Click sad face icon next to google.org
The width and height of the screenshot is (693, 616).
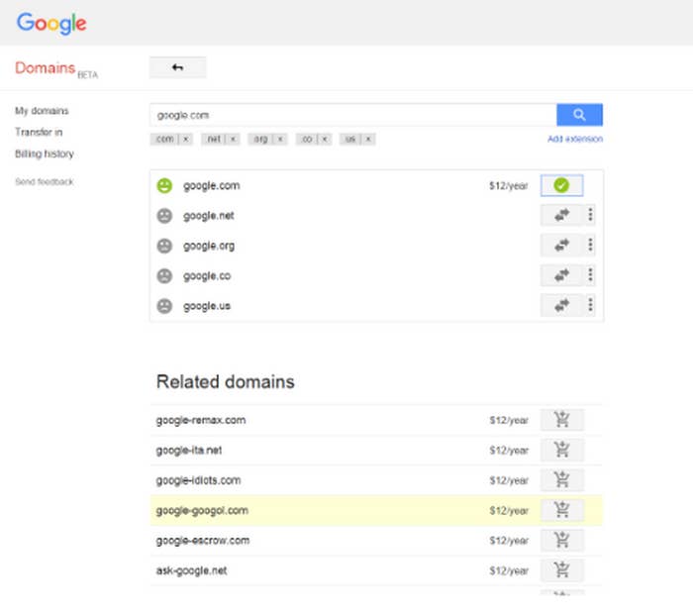pos(164,246)
